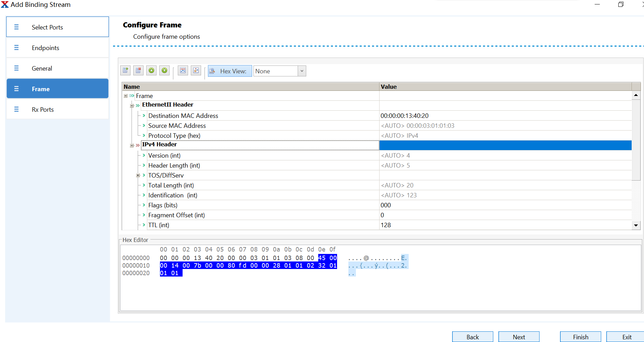
Task: Edit the TTL value 128
Action: [505, 225]
